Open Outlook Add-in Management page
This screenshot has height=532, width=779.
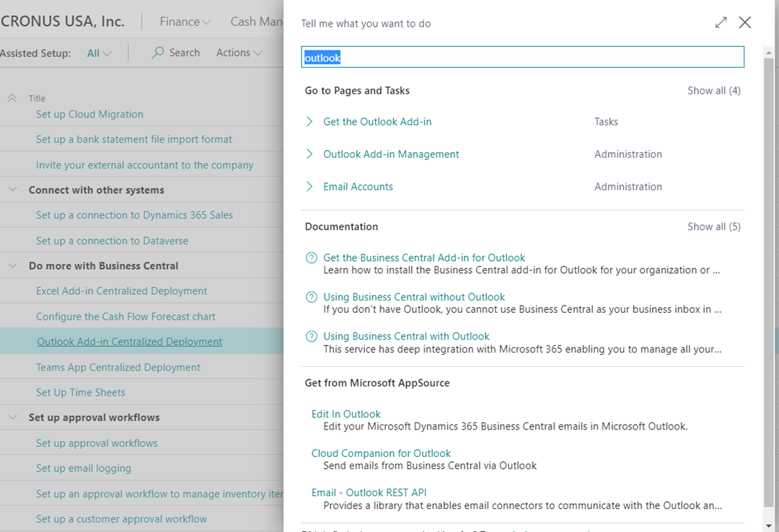click(x=391, y=154)
